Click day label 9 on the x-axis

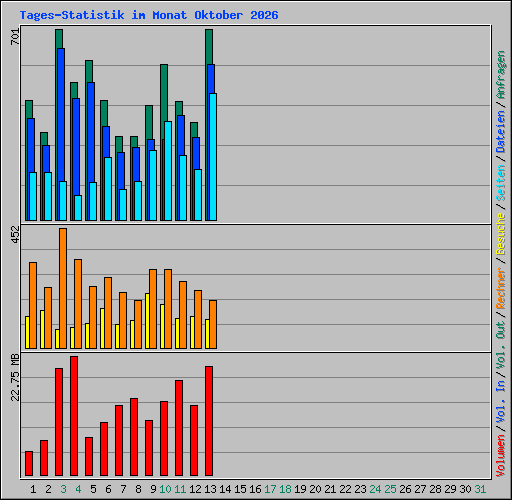click(x=153, y=489)
